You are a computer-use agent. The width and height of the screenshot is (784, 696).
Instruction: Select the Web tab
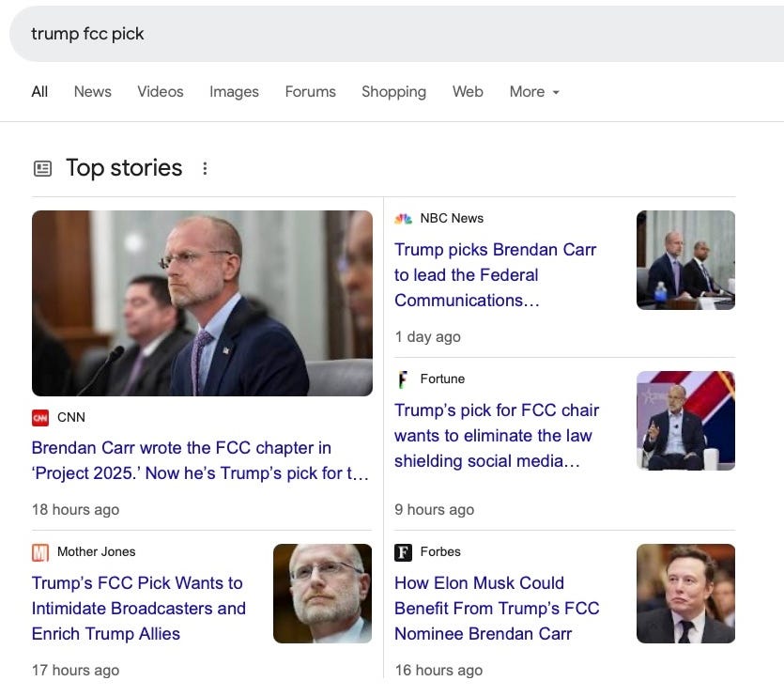tap(468, 91)
